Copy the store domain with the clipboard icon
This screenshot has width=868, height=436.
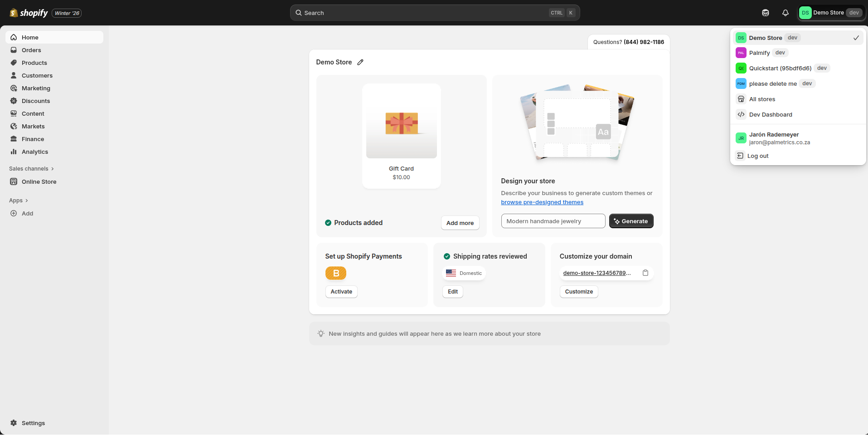(x=645, y=273)
